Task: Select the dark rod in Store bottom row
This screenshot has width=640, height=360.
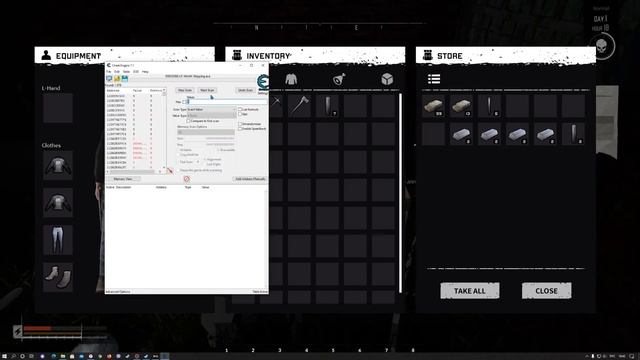Action: pos(573,134)
